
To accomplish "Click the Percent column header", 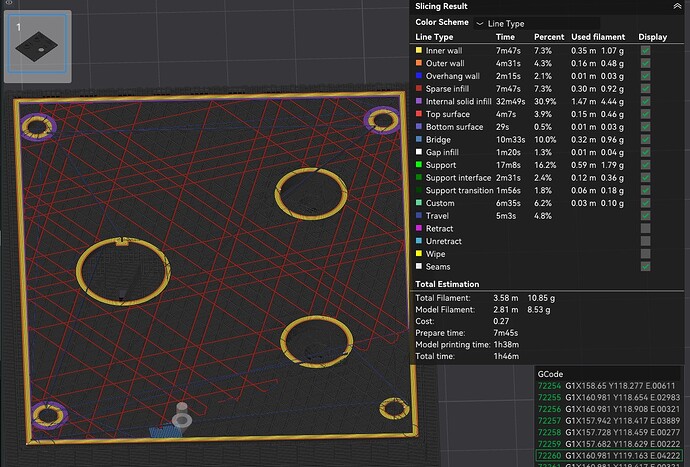I will (x=549, y=37).
